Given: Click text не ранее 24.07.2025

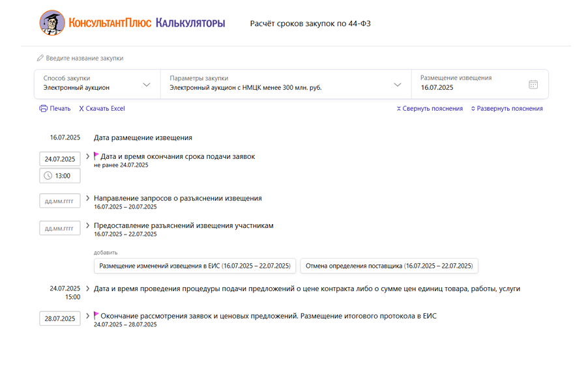Looking at the screenshot, I should pos(121,165).
